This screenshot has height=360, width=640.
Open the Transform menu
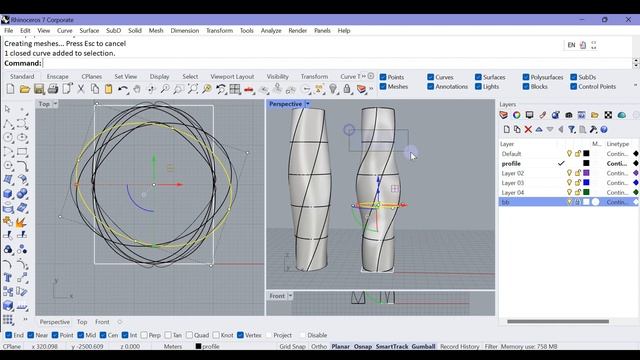(x=219, y=31)
